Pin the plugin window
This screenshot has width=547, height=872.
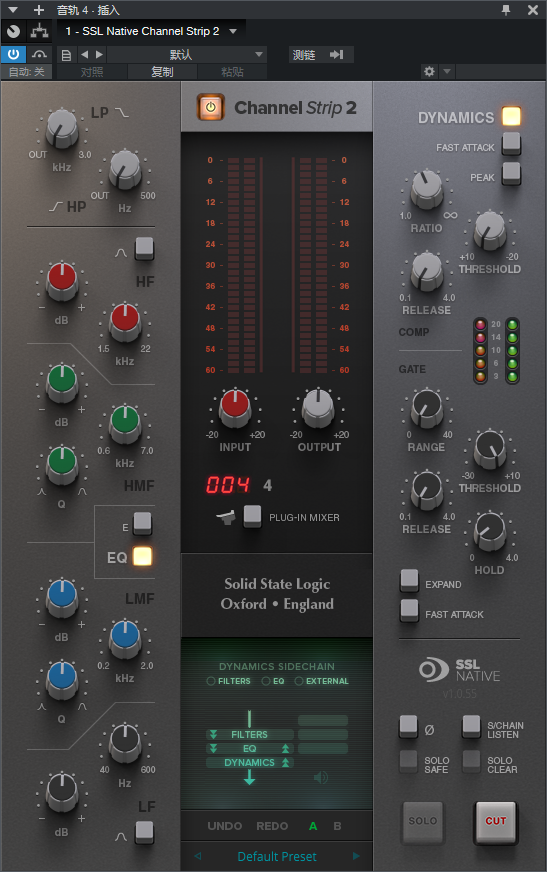506,10
